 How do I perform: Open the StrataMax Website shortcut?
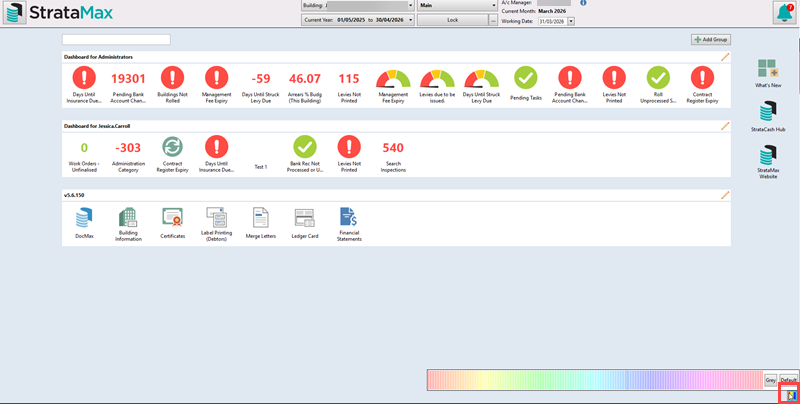pyautogui.click(x=768, y=162)
